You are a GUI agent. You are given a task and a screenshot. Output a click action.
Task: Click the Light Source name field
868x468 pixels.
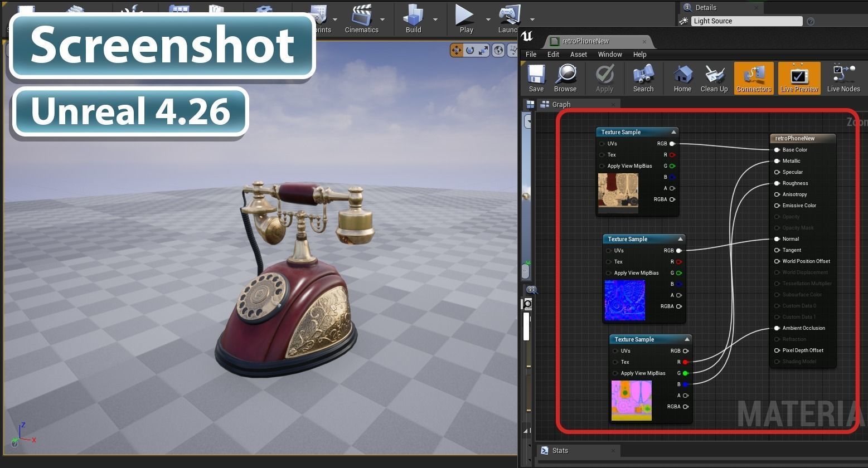[746, 21]
